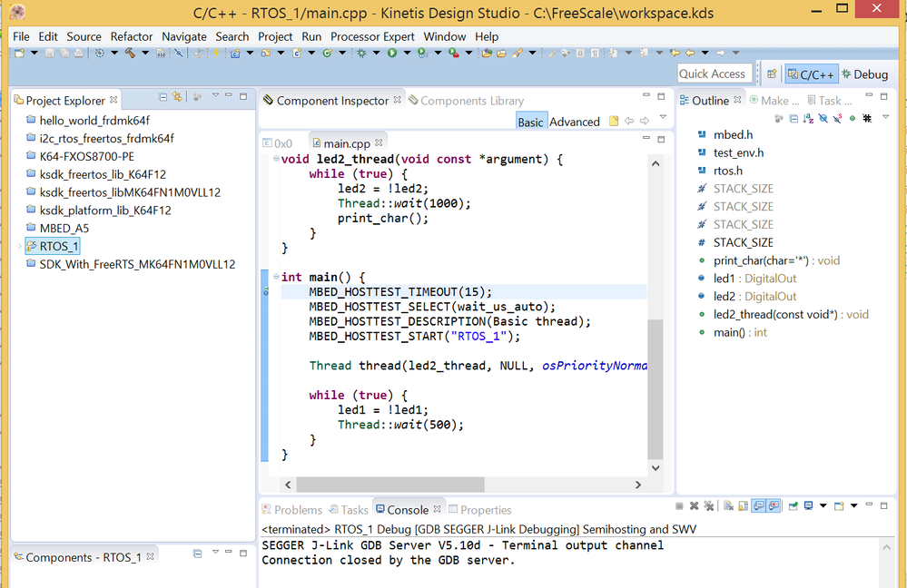Switch to the 0x0 editor tab
Image resolution: width=907 pixels, height=588 pixels.
[x=278, y=143]
